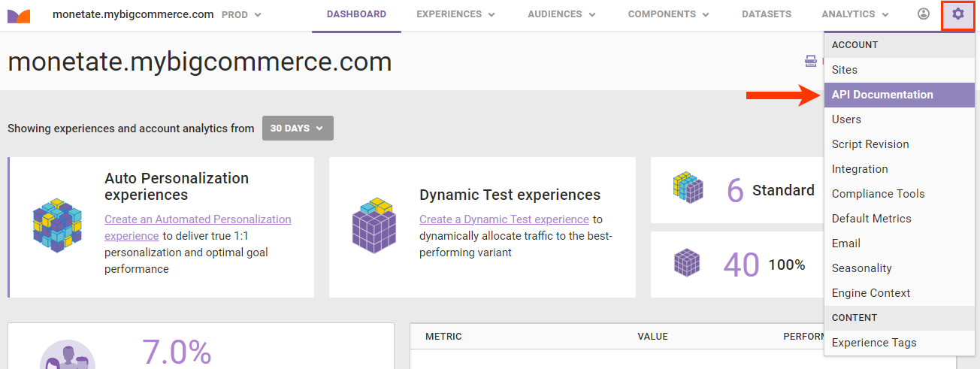Expand the AUDIENCES menu

(561, 14)
